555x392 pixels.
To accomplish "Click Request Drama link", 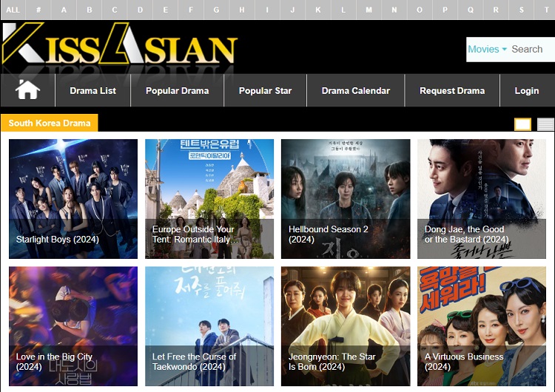I will 451,91.
